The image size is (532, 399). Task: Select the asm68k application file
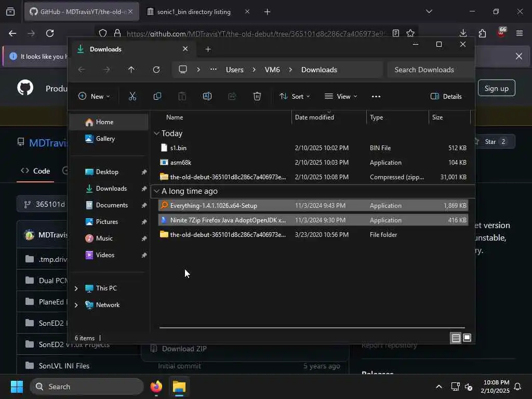pos(313,163)
